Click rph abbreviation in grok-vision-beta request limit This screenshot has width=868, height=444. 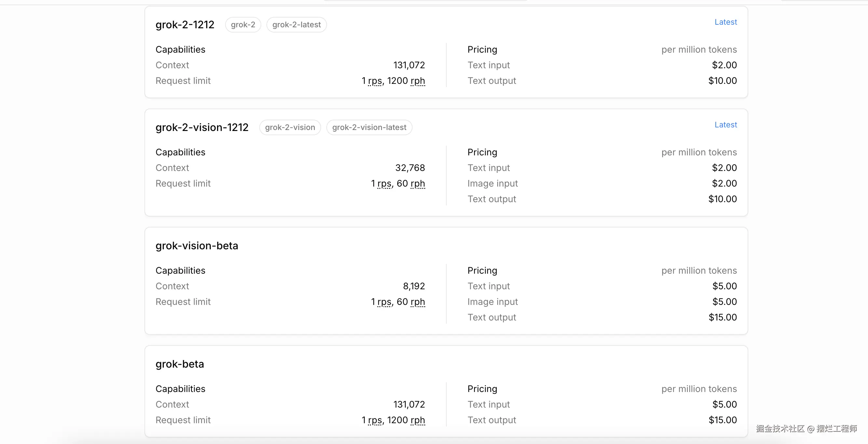(x=417, y=302)
